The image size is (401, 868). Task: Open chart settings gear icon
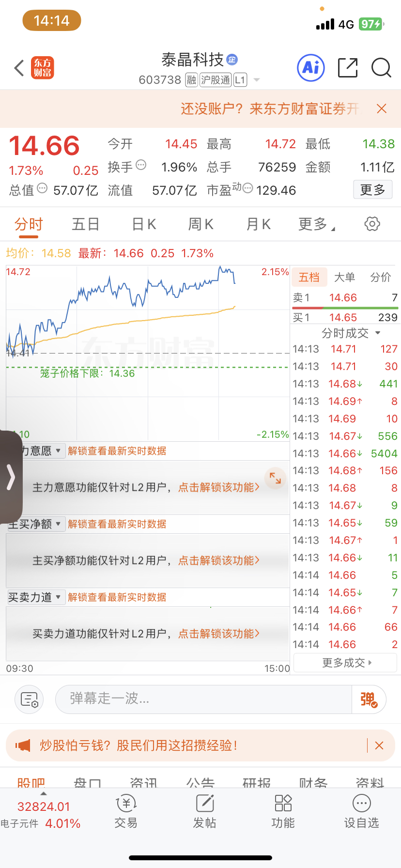[372, 224]
